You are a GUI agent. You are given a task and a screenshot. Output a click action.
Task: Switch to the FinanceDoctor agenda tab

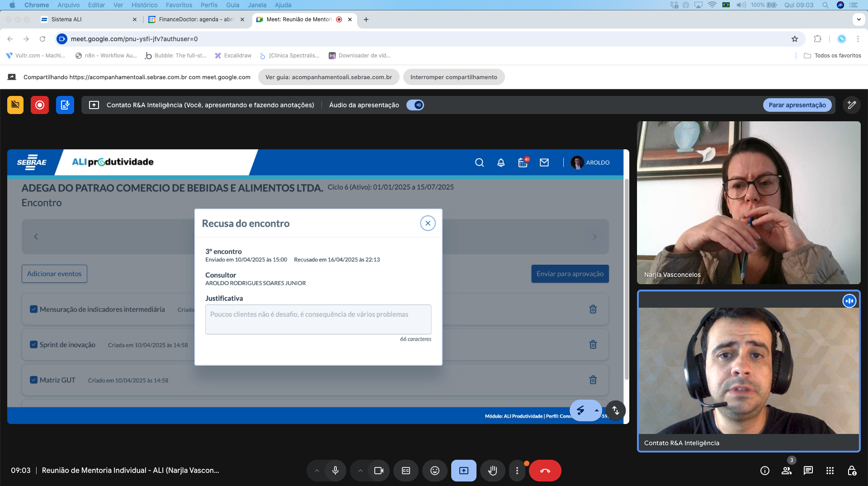point(196,19)
